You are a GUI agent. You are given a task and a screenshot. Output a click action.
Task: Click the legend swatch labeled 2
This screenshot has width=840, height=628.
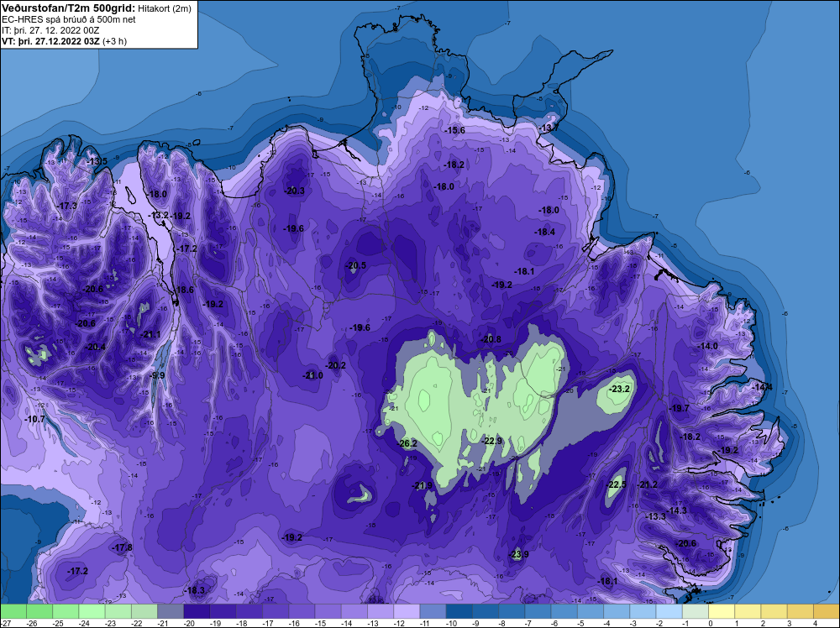click(774, 612)
